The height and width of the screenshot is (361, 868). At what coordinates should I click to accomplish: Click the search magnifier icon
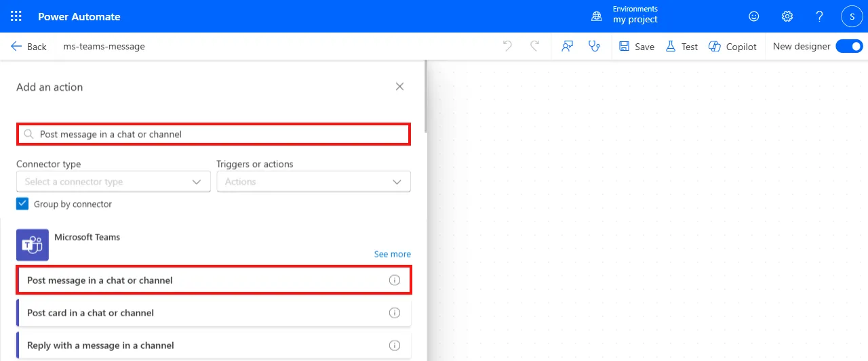pos(28,134)
